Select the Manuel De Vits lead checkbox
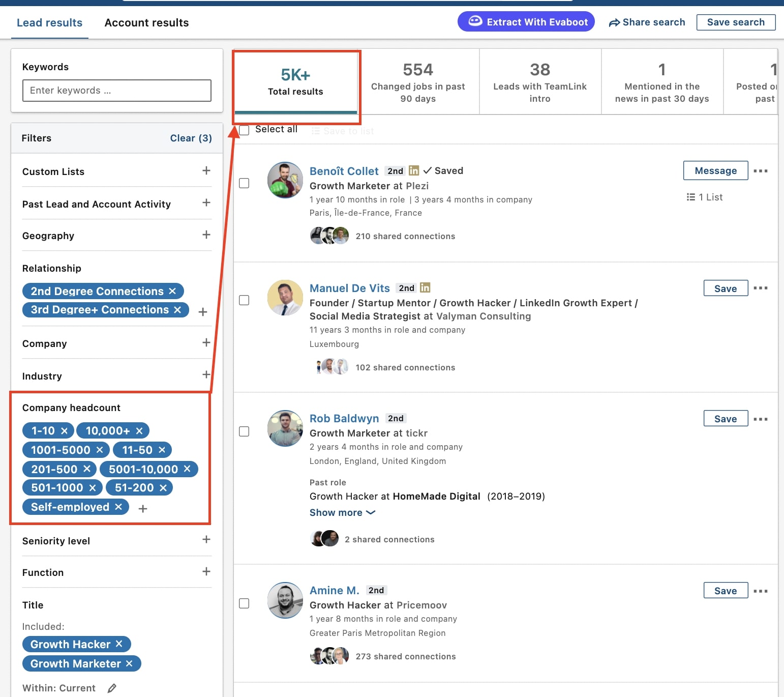Image resolution: width=784 pixels, height=697 pixels. (x=244, y=300)
